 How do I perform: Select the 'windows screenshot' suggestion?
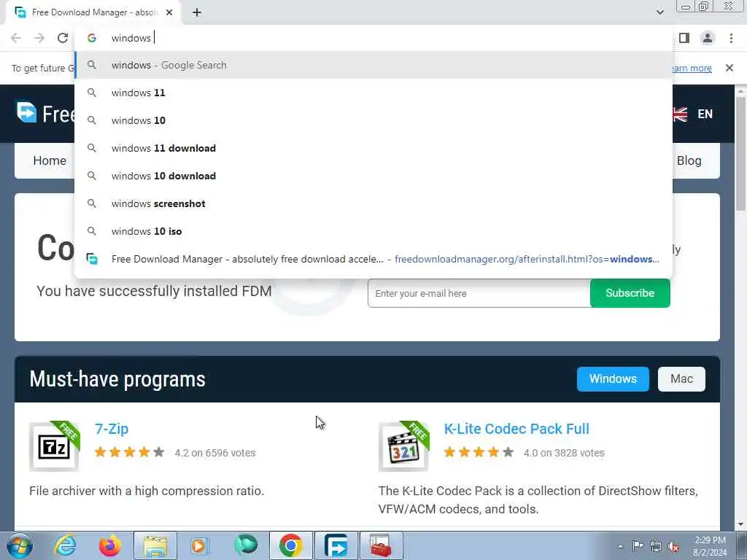click(373, 203)
